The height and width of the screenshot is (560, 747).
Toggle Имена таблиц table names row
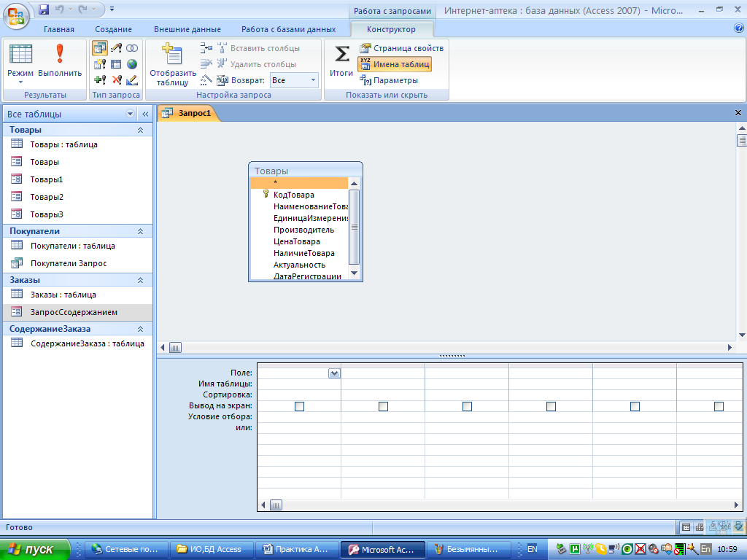coord(395,64)
